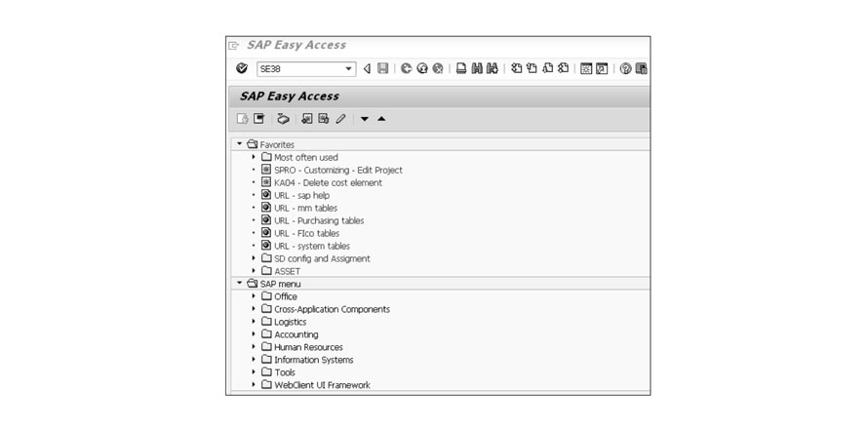Expand the SD config and Assigment folder
Viewport: 868px width, 429px height.
[254, 258]
